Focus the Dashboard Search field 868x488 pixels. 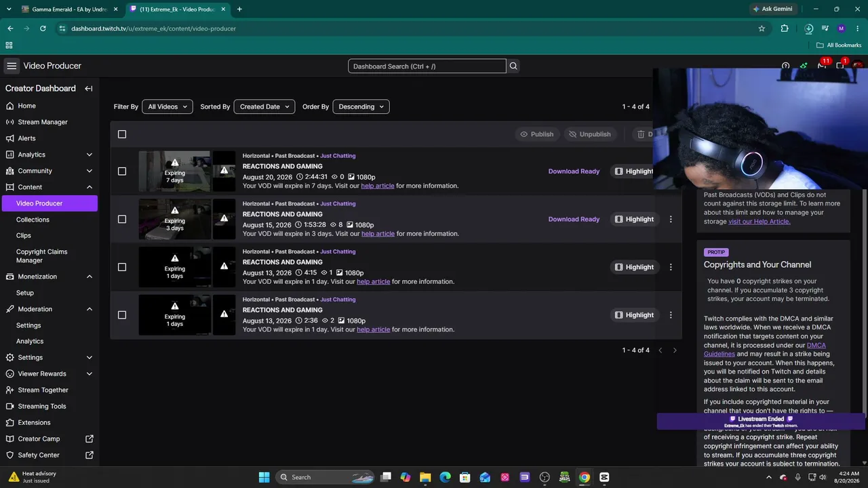(427, 66)
